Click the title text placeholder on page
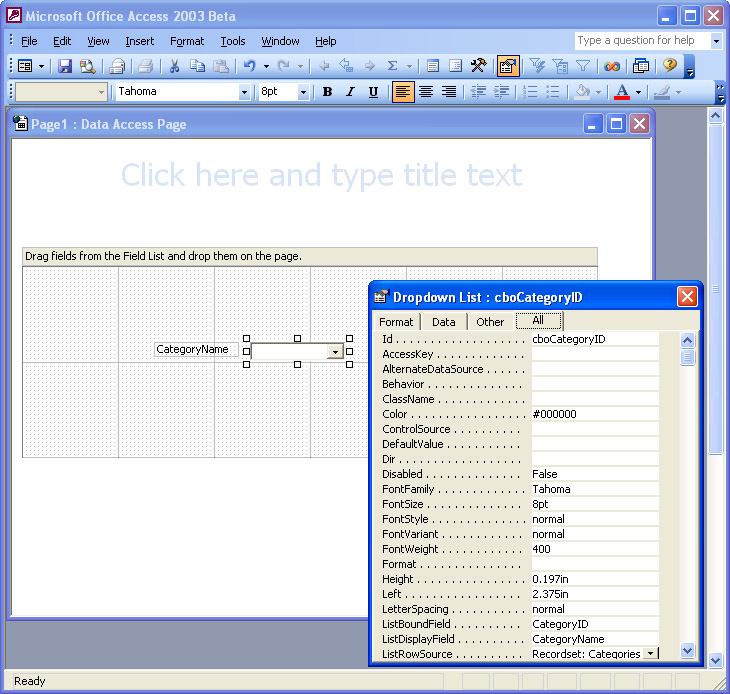 tap(321, 176)
